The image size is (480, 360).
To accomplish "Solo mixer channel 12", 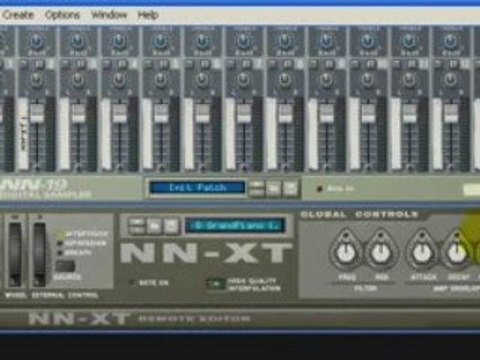I will [453, 64].
